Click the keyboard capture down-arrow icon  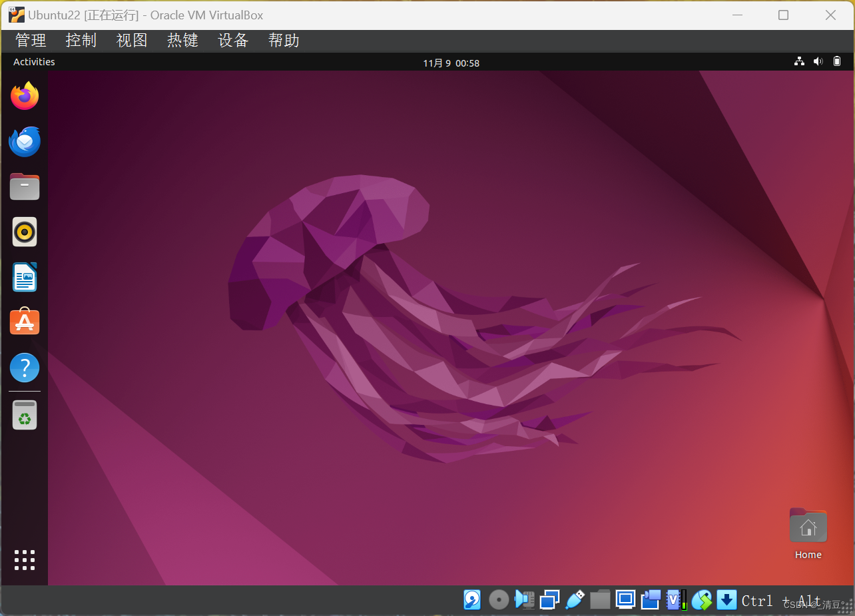[726, 600]
